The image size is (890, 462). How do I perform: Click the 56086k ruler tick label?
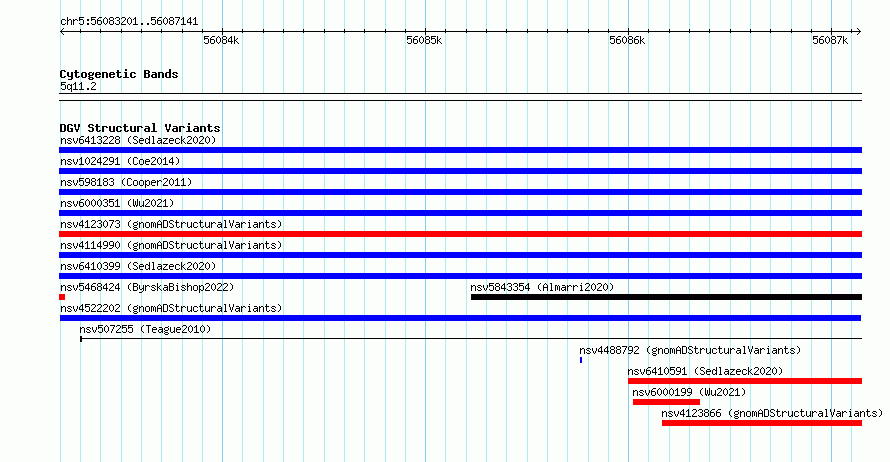pyautogui.click(x=627, y=40)
